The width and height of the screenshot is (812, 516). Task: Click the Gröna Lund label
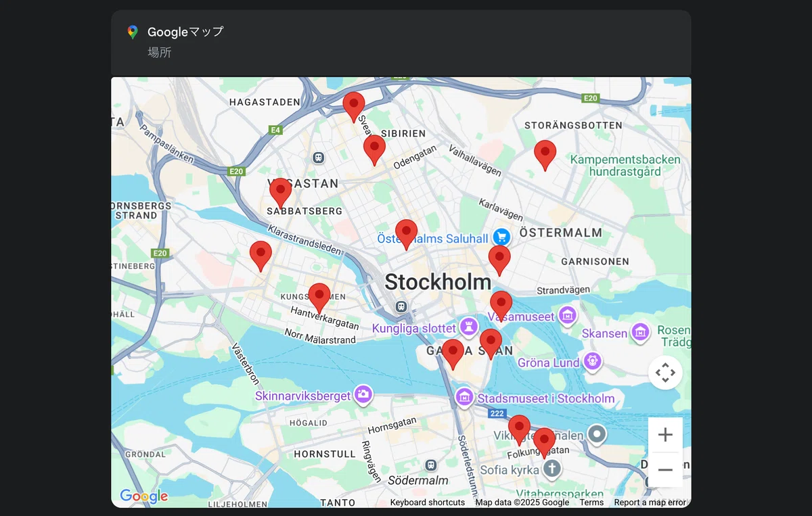pyautogui.click(x=549, y=362)
